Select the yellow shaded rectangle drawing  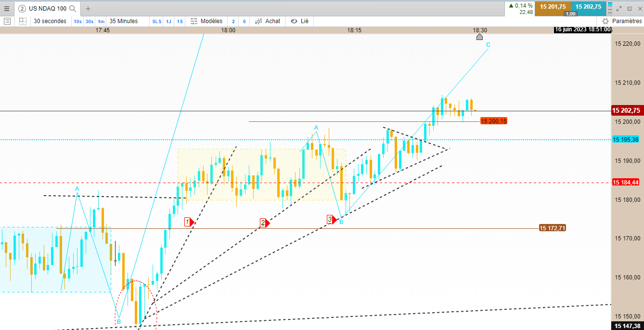coord(262,174)
